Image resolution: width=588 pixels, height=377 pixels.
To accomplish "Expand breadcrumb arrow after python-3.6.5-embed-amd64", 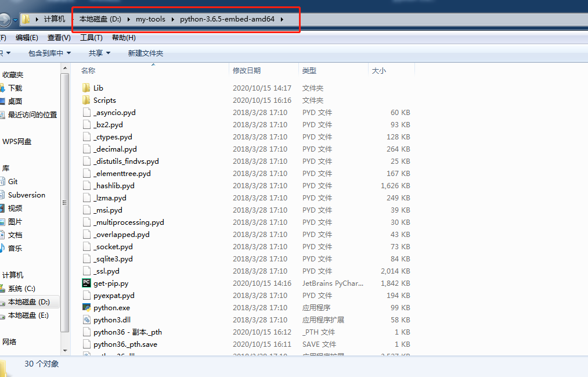I will click(282, 19).
